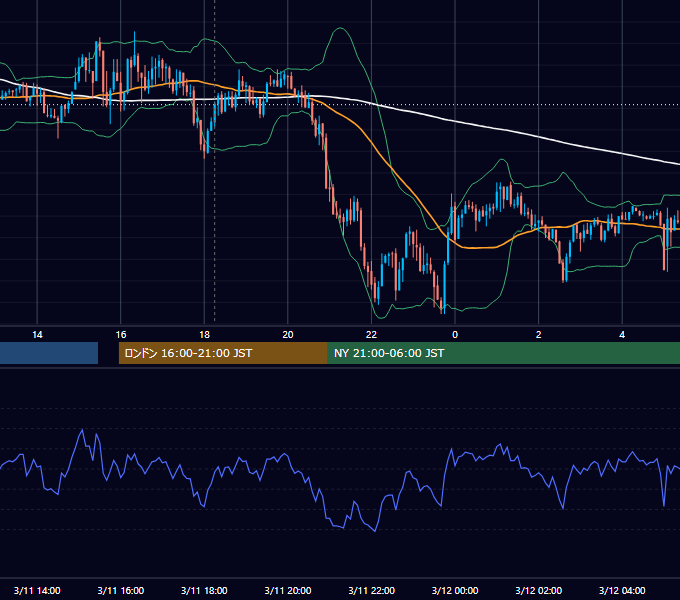Click the 3/12 02:00 date label

[x=539, y=590]
